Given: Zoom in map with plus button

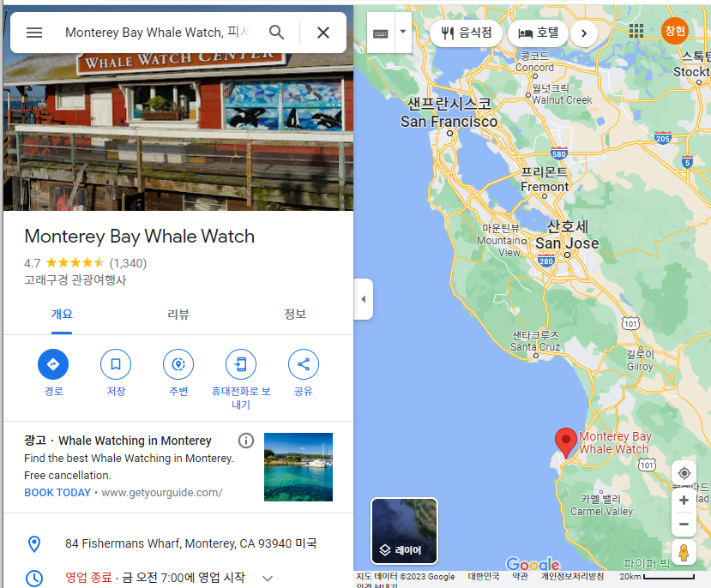Looking at the screenshot, I should (684, 500).
